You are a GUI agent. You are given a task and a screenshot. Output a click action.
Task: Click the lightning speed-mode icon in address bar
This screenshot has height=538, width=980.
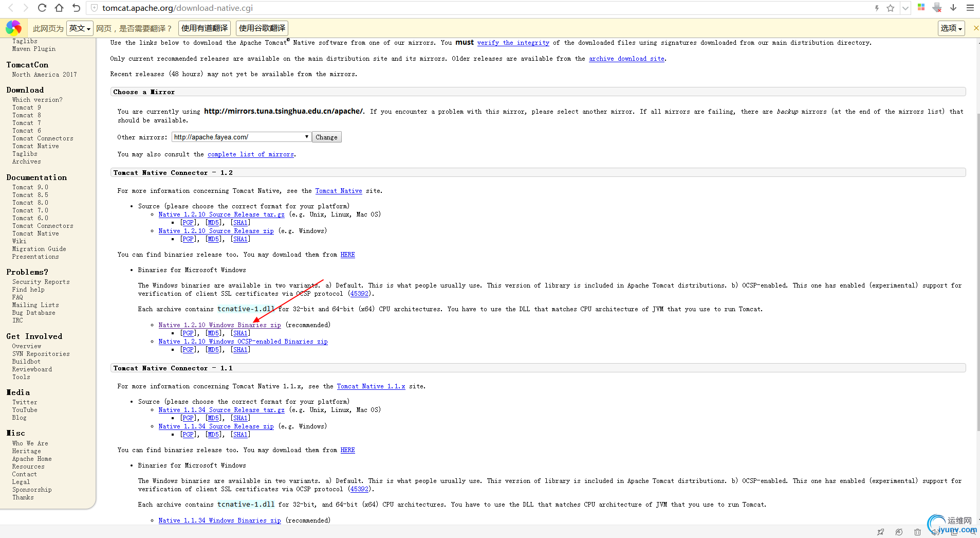click(x=877, y=8)
